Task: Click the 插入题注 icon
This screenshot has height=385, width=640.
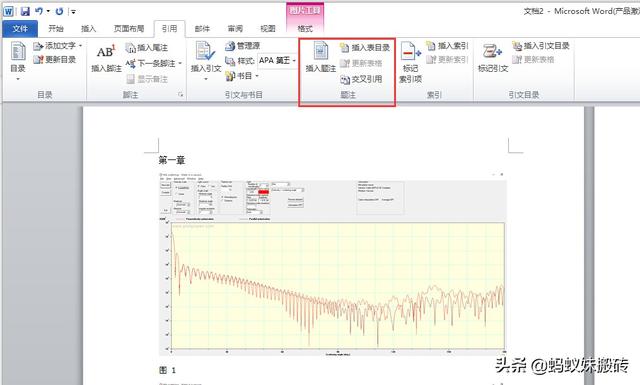Action: pyautogui.click(x=321, y=51)
